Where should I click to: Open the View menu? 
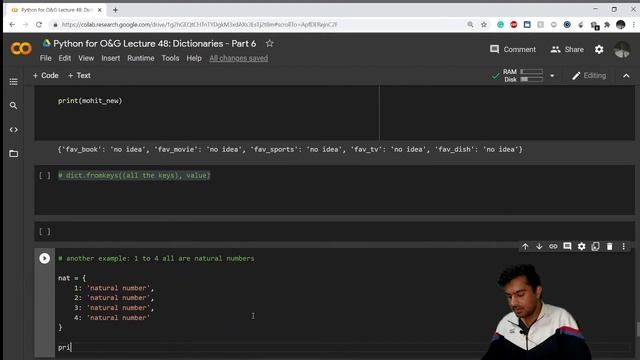(86, 58)
